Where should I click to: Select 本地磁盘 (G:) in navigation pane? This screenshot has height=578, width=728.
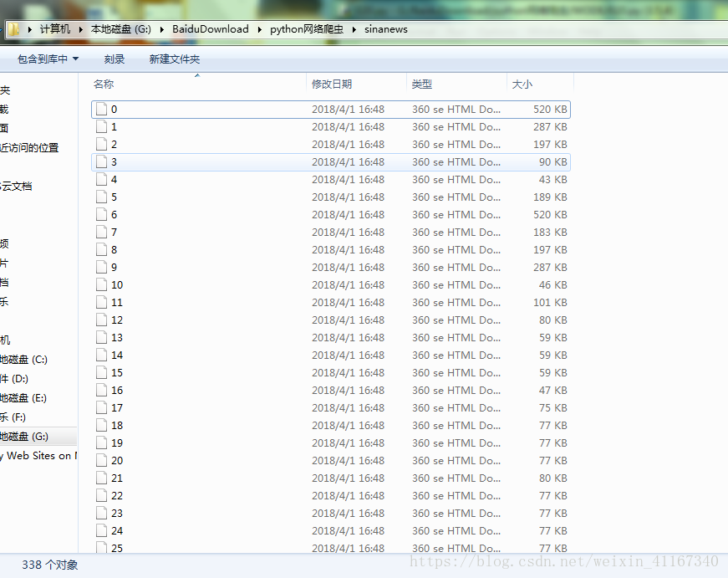coord(24,437)
